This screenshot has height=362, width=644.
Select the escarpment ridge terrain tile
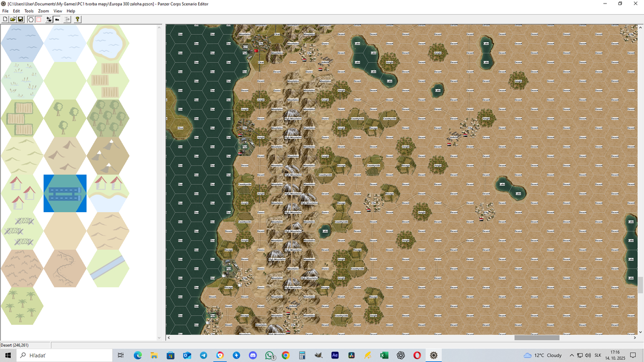65,268
